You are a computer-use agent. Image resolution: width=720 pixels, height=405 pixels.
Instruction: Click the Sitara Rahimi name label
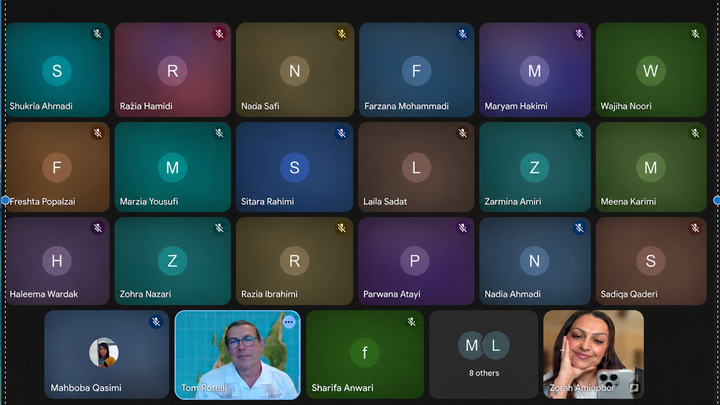(x=268, y=202)
